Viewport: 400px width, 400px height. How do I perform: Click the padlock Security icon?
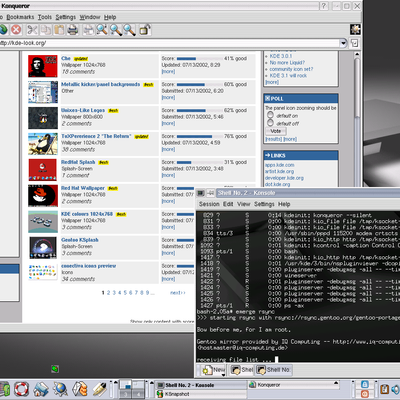[145, 30]
